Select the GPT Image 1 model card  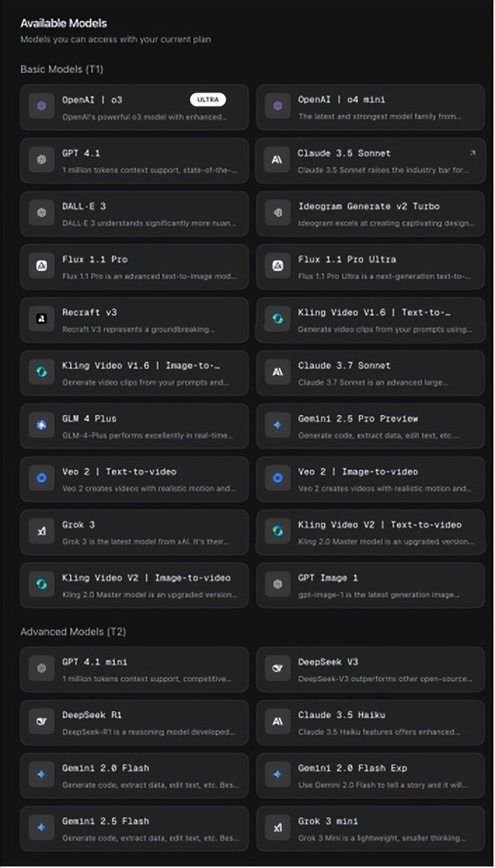pos(369,585)
